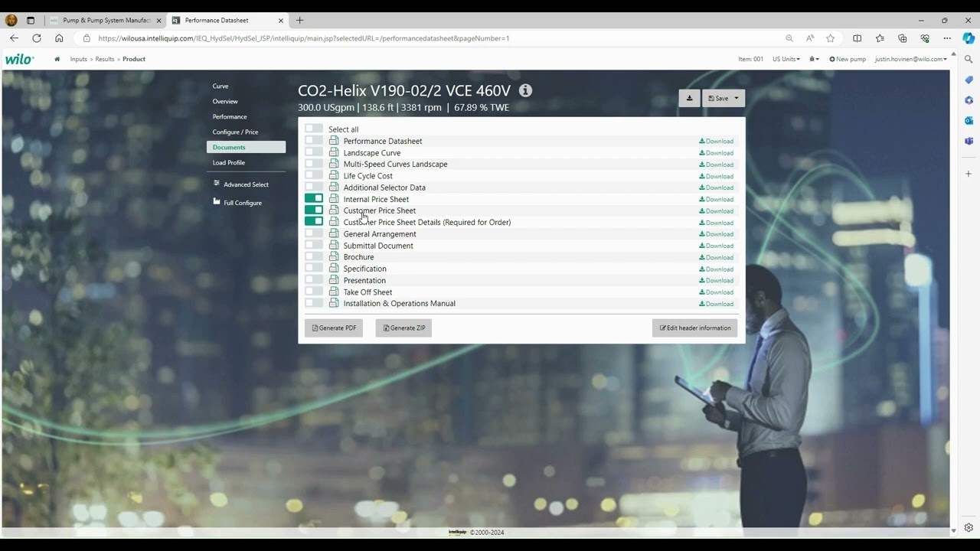
Task: Open the Copilot icon in the browser
Action: pyautogui.click(x=969, y=38)
